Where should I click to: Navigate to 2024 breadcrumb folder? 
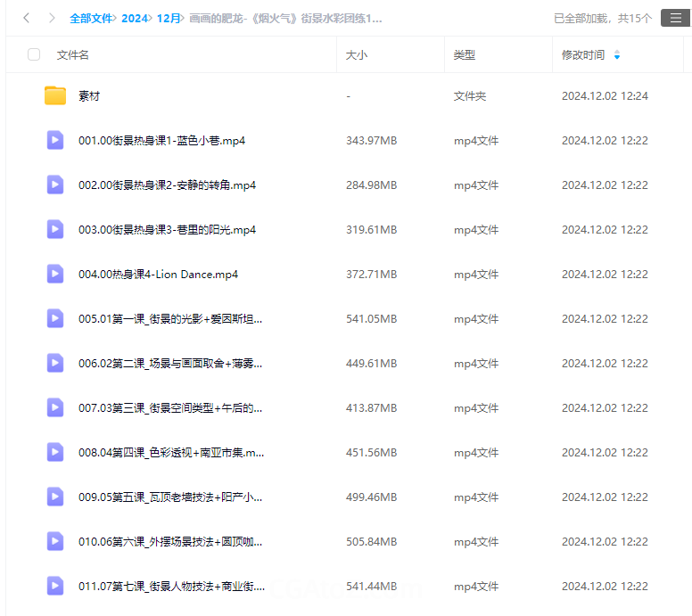(x=135, y=18)
